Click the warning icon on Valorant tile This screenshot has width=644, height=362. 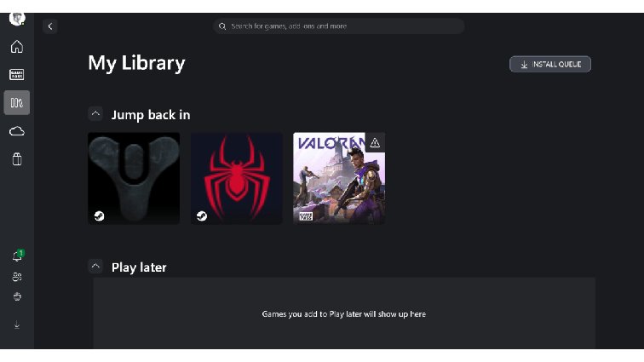click(x=375, y=142)
